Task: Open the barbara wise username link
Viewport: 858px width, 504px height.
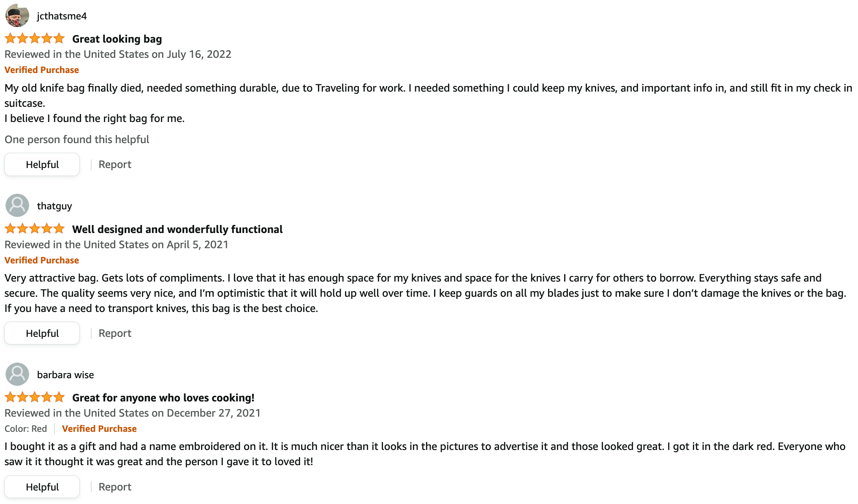Action: pos(65,375)
